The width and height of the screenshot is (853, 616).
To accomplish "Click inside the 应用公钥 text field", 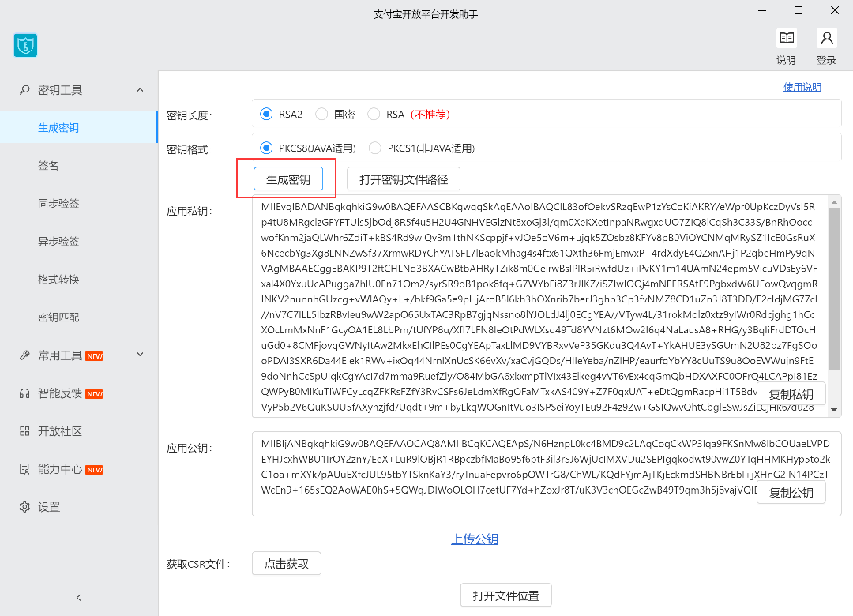I will (x=505, y=472).
